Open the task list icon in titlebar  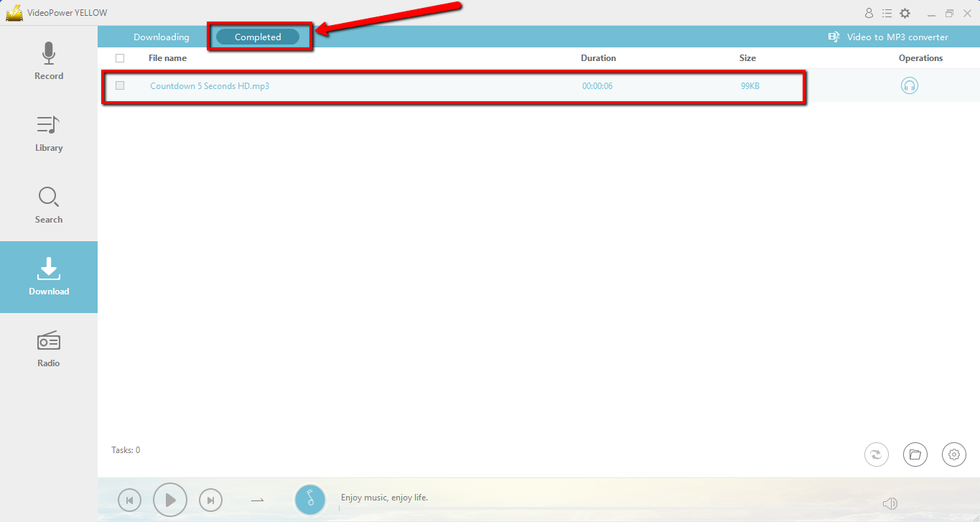tap(887, 12)
